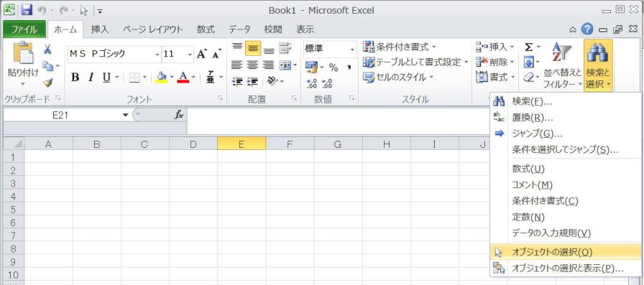The width and height of the screenshot is (644, 285).
Task: Click the decrease decimal icon
Action: click(327, 83)
